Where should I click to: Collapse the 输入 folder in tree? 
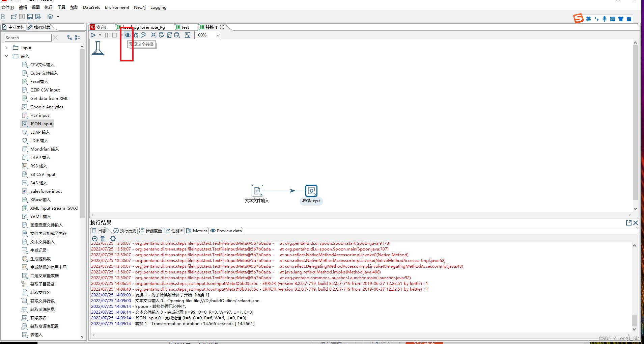tap(6, 56)
